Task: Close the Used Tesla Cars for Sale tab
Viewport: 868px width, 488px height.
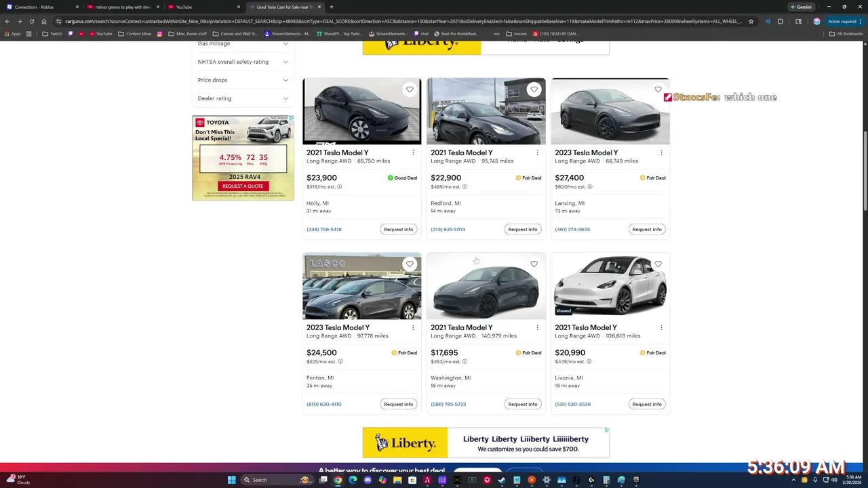Action: pyautogui.click(x=319, y=7)
